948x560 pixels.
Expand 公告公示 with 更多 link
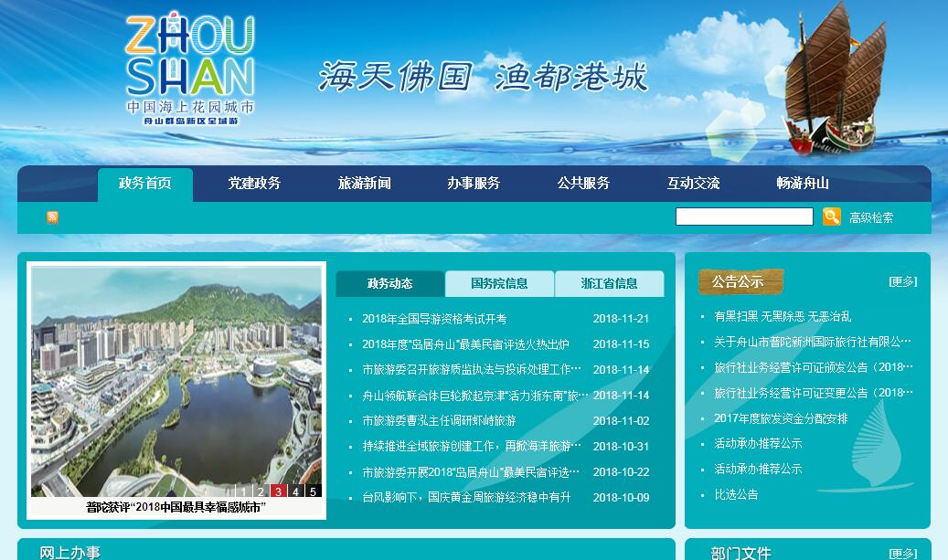[902, 281]
